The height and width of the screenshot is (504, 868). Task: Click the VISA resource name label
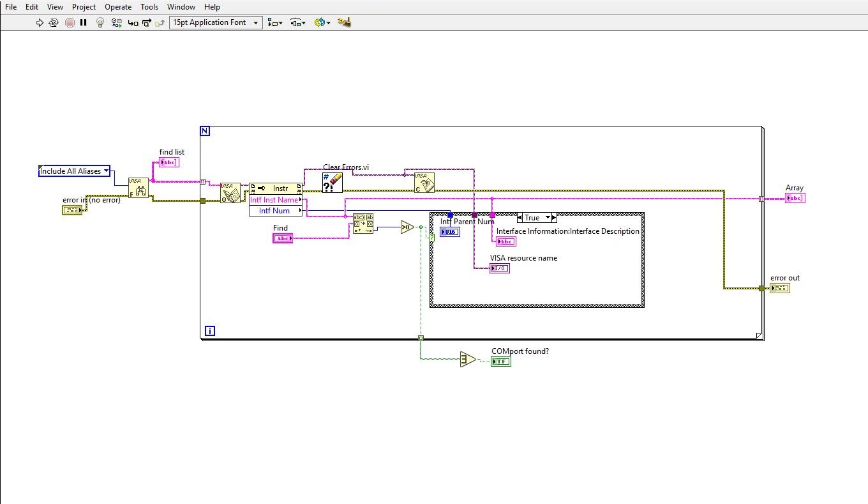[x=523, y=258]
